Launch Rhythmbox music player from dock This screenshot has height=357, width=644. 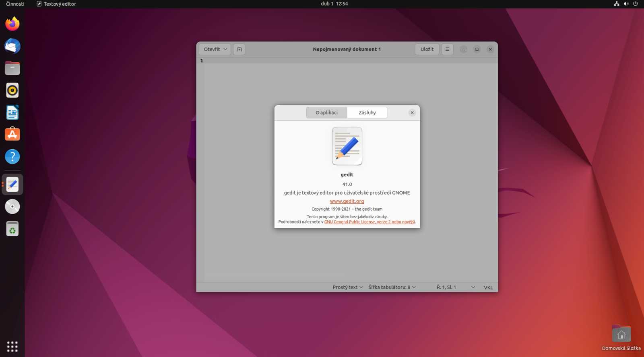(x=12, y=90)
